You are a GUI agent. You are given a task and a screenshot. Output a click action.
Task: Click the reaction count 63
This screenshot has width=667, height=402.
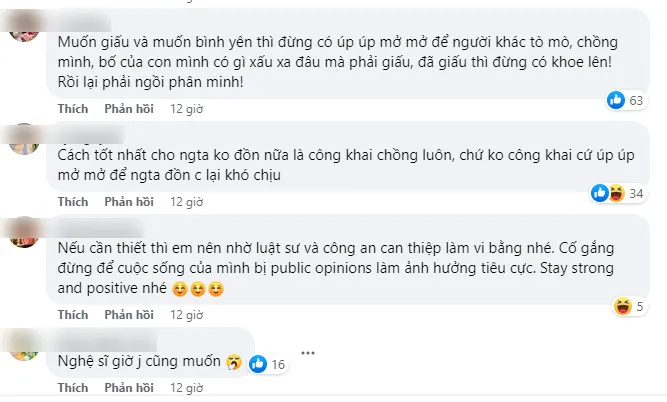636,100
